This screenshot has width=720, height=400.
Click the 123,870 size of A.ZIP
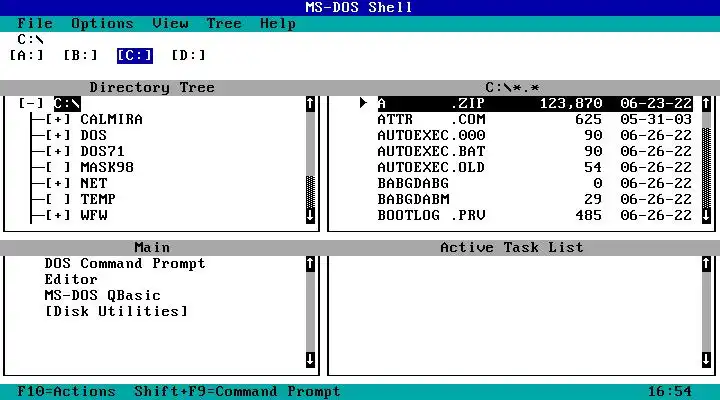click(571, 104)
